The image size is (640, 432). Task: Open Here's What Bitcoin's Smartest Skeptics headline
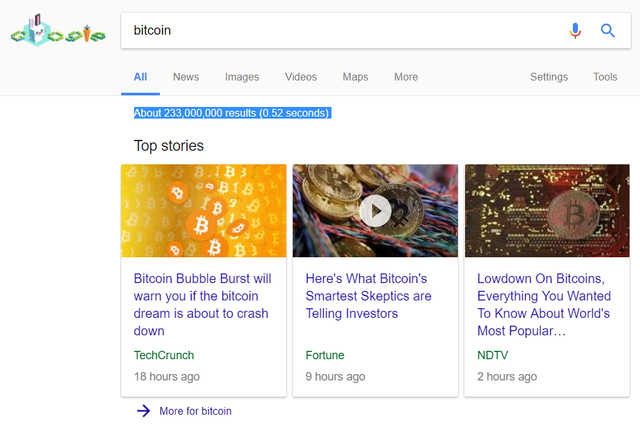point(368,296)
